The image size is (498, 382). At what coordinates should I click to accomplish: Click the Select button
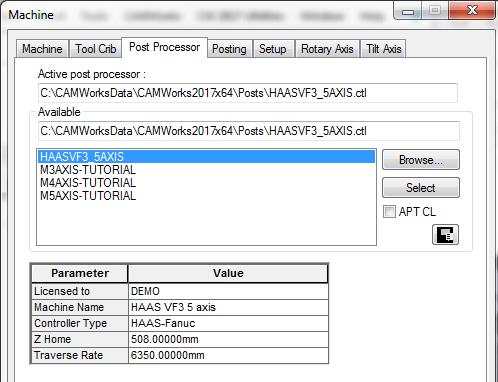421,188
